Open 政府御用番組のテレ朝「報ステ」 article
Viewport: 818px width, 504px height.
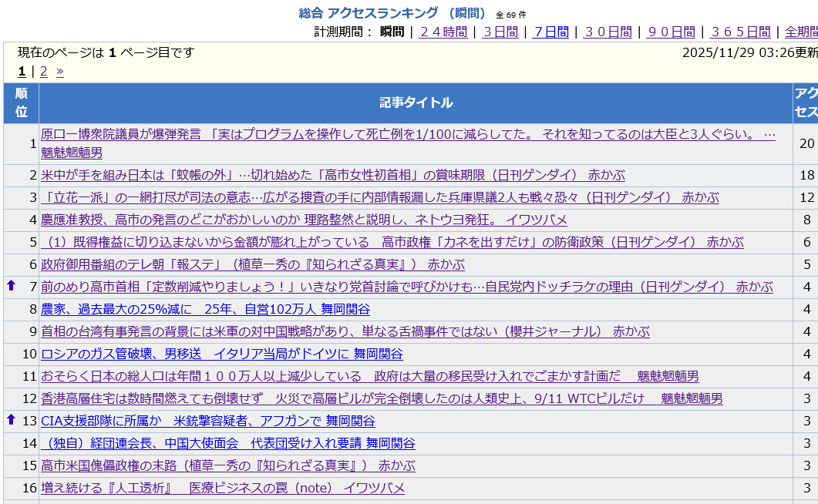pyautogui.click(x=252, y=264)
